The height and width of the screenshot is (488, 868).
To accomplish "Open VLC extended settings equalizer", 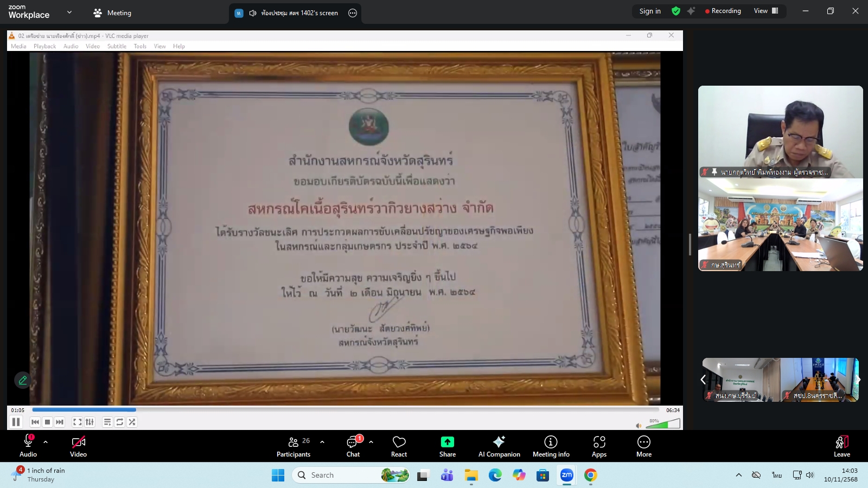I will [91, 422].
